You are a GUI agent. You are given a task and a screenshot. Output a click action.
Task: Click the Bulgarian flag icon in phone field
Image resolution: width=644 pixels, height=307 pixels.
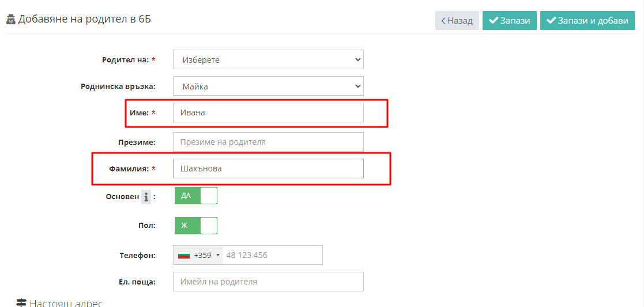[183, 255]
